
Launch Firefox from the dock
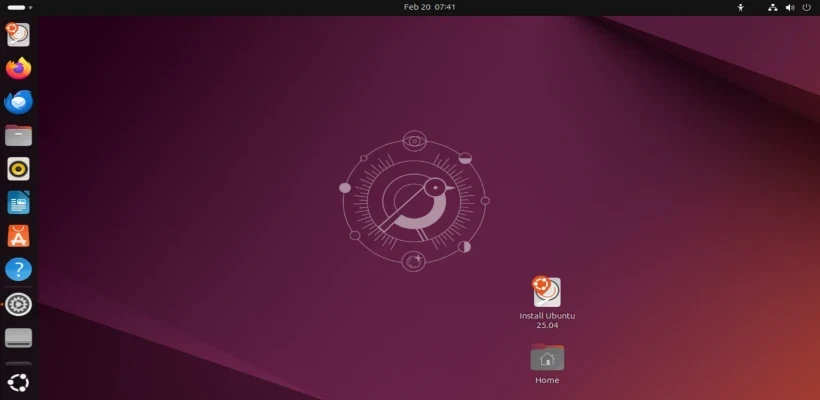[x=18, y=68]
